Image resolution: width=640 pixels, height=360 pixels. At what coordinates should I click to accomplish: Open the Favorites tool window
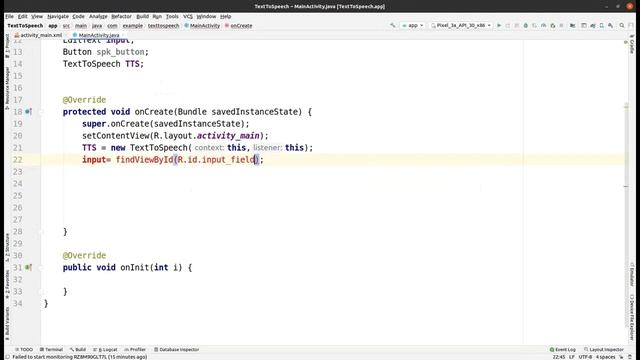pyautogui.click(x=7, y=284)
